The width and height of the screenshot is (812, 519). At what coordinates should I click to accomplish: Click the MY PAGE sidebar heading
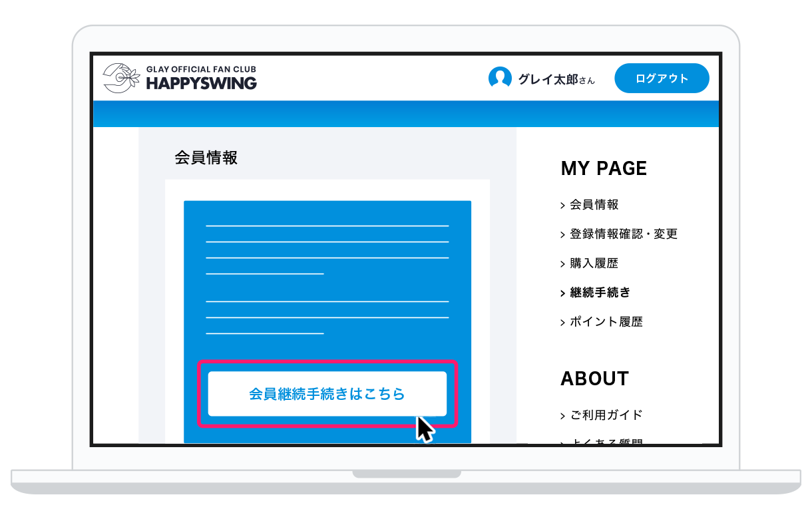point(604,168)
